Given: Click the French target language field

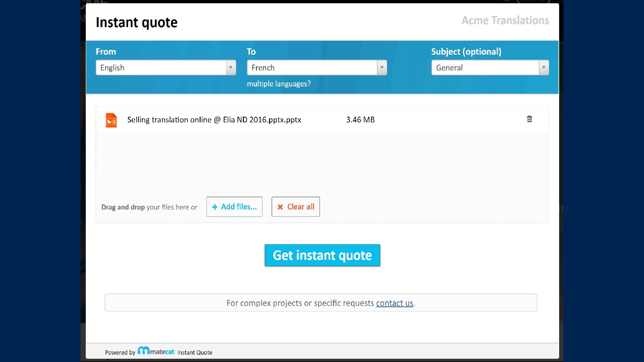Looking at the screenshot, I should 312,68.
